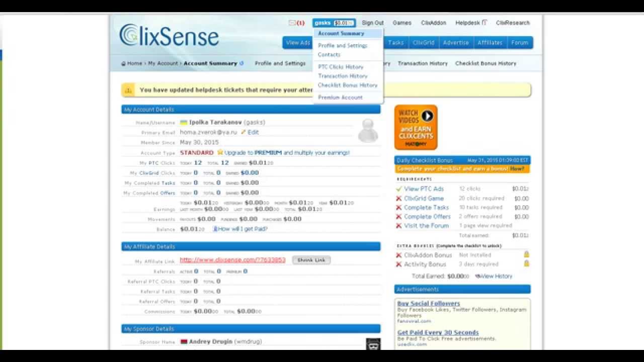Click the How? link in checklist banner

click(517, 169)
